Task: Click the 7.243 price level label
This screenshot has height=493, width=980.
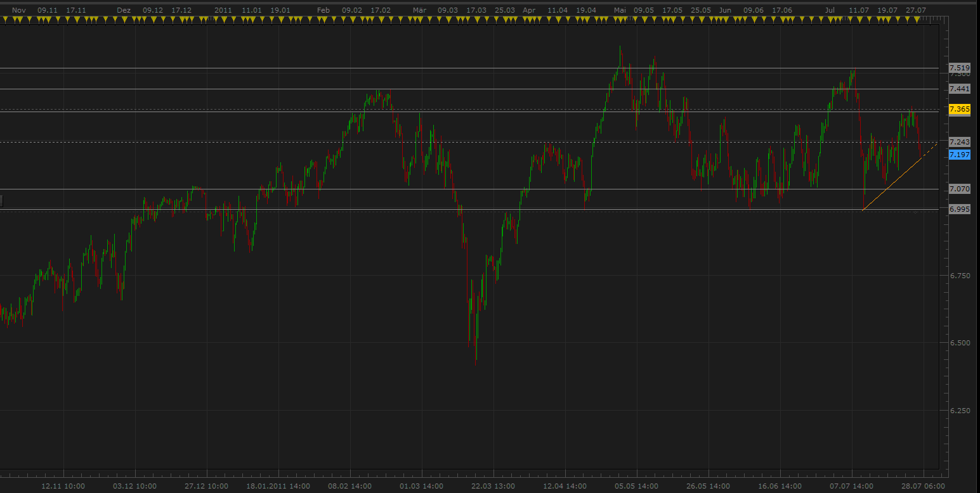Action: pos(959,141)
